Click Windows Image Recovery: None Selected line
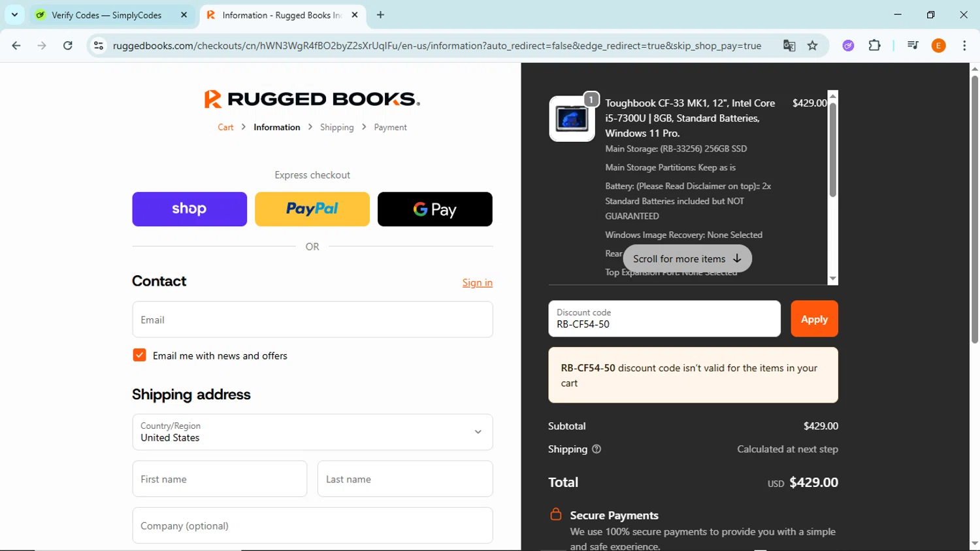 [683, 235]
